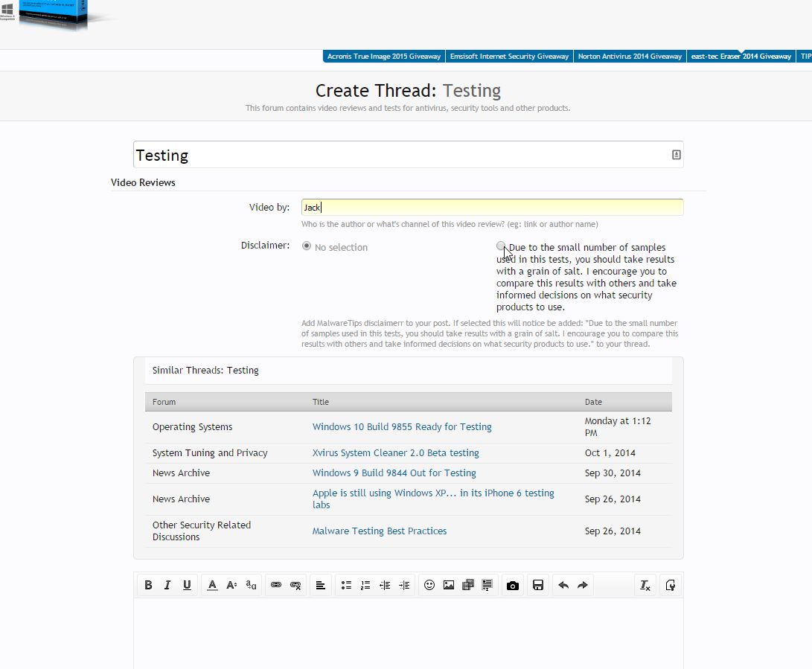This screenshot has width=812, height=669.
Task: Open the font size option
Action: pos(231,585)
